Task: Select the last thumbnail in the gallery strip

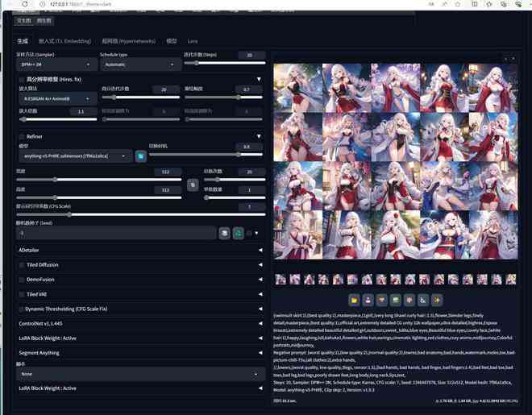Action: click(510, 280)
